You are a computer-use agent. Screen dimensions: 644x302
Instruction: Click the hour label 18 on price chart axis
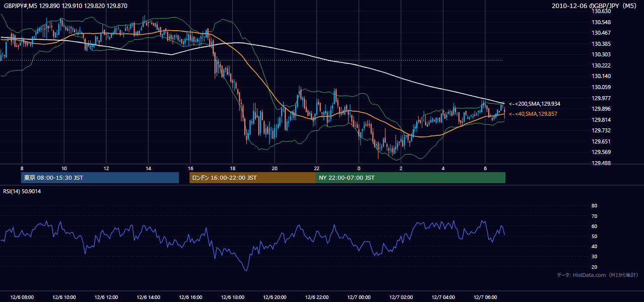tap(232, 168)
